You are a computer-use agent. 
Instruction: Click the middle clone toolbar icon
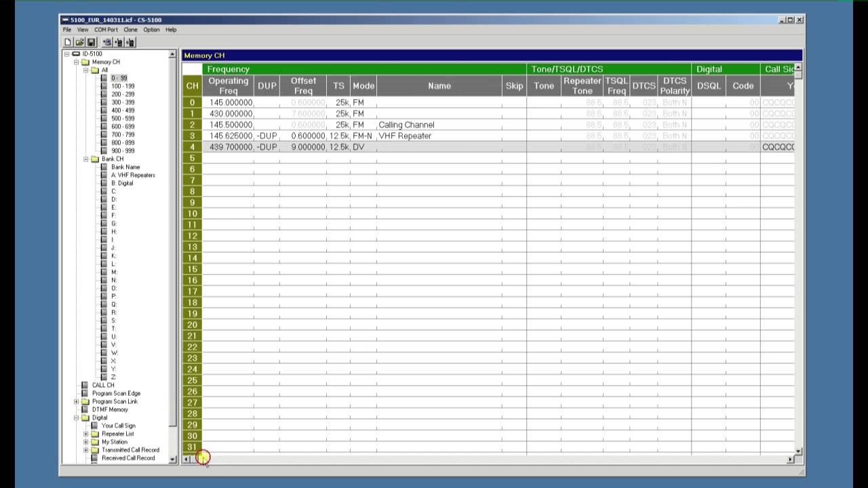click(119, 42)
